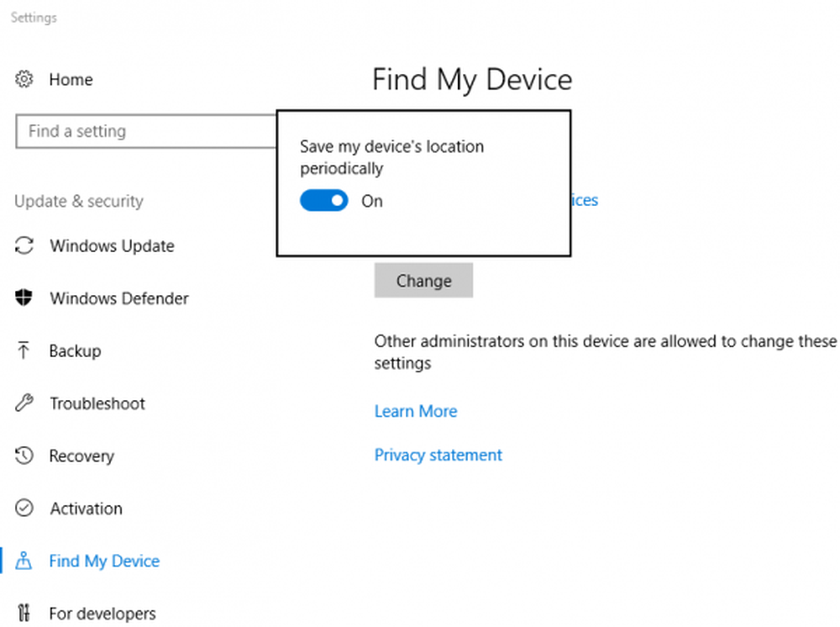The image size is (840, 627).
Task: Select For developers in sidebar
Action: [x=102, y=614]
